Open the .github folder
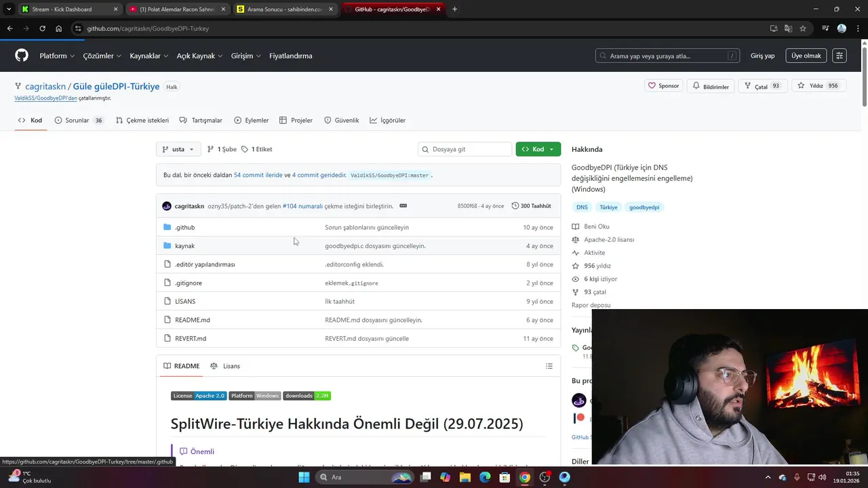The height and width of the screenshot is (488, 868). pos(184,227)
